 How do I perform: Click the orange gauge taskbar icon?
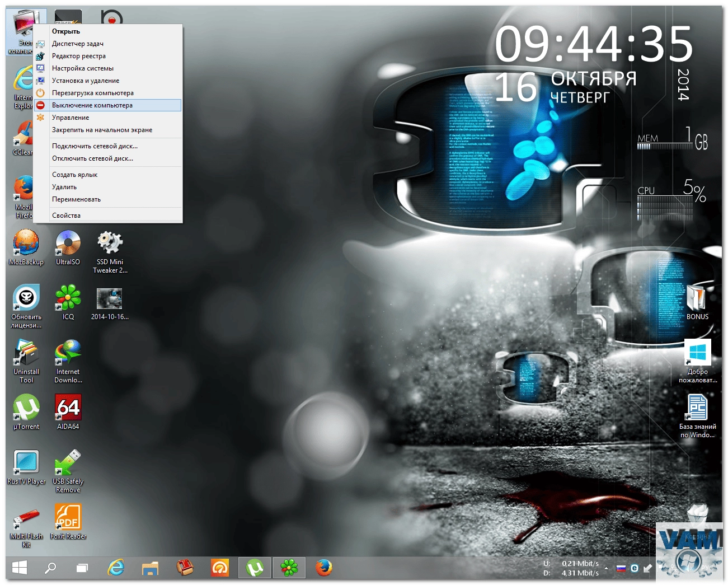[220, 568]
